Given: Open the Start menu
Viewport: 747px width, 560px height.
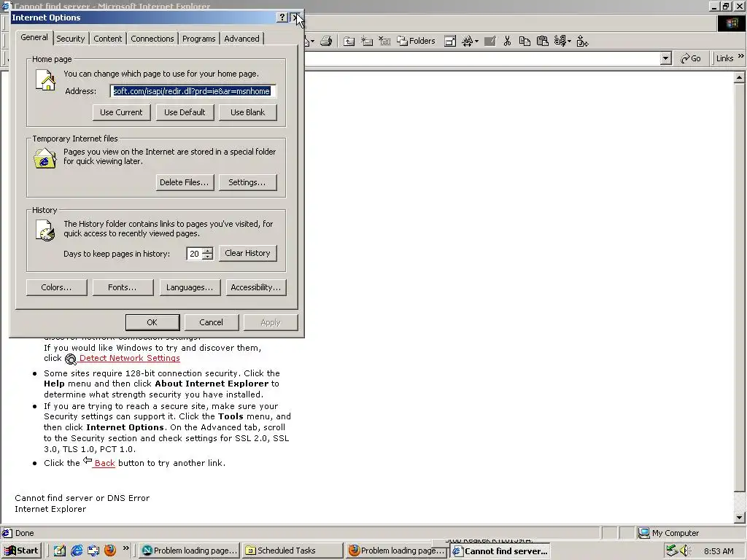Looking at the screenshot, I should [x=21, y=551].
